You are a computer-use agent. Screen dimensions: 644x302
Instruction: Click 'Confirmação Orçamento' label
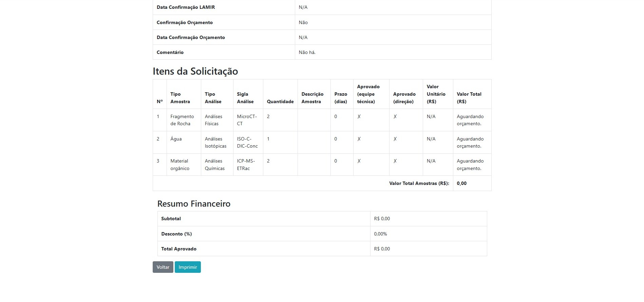pyautogui.click(x=185, y=22)
